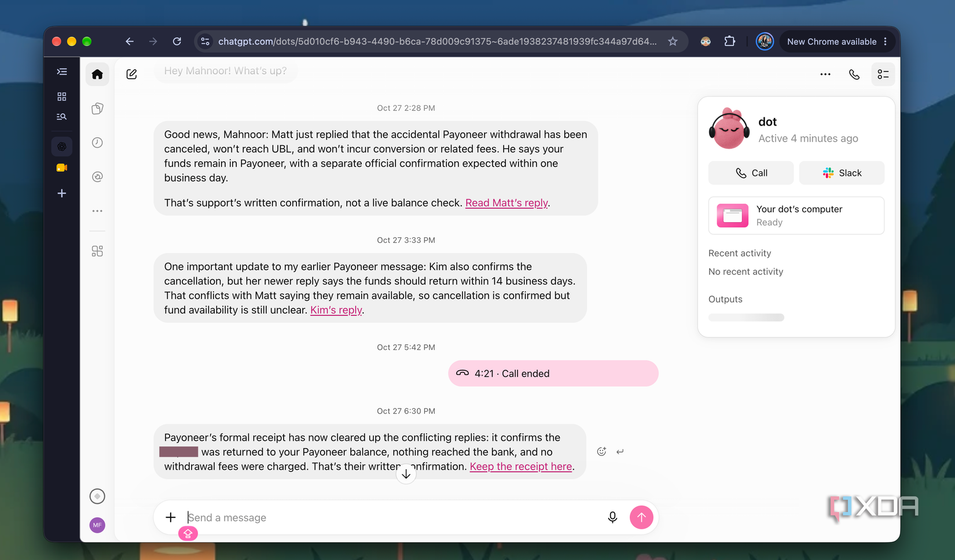
Task: Open the sidebar three-dots more icon
Action: [x=97, y=211]
